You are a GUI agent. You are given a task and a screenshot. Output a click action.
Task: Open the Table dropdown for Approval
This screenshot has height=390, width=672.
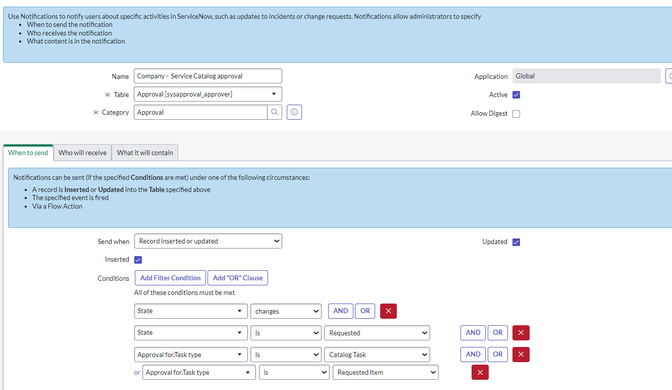point(208,94)
